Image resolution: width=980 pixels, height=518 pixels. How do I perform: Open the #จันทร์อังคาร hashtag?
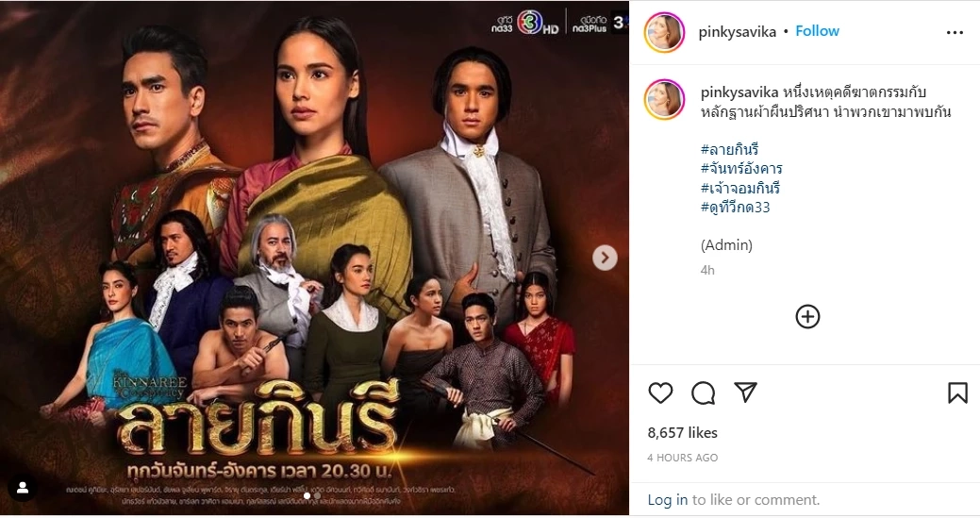coord(741,169)
